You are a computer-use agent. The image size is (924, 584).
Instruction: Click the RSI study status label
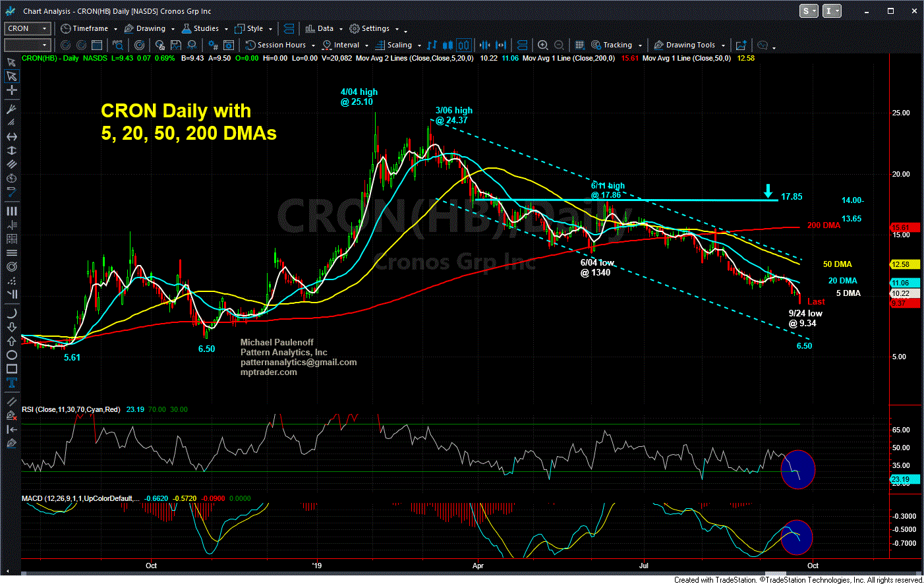[x=71, y=409]
